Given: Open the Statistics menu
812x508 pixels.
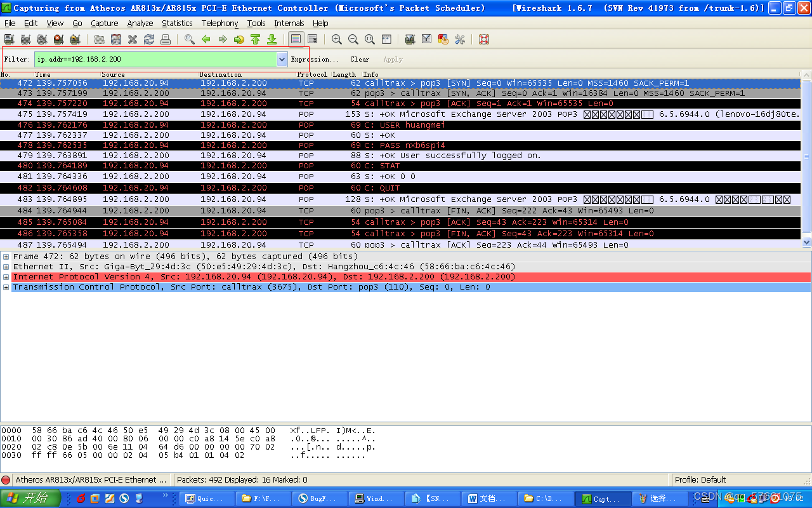Looking at the screenshot, I should [177, 23].
